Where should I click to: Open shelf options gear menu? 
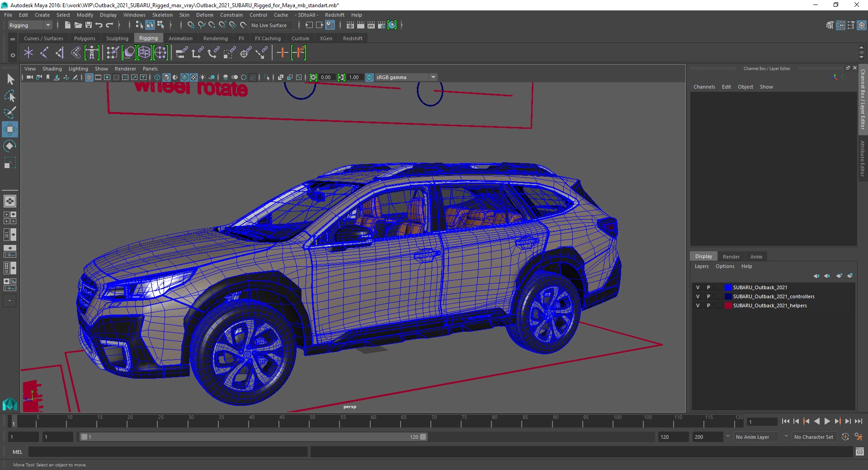pos(13,56)
